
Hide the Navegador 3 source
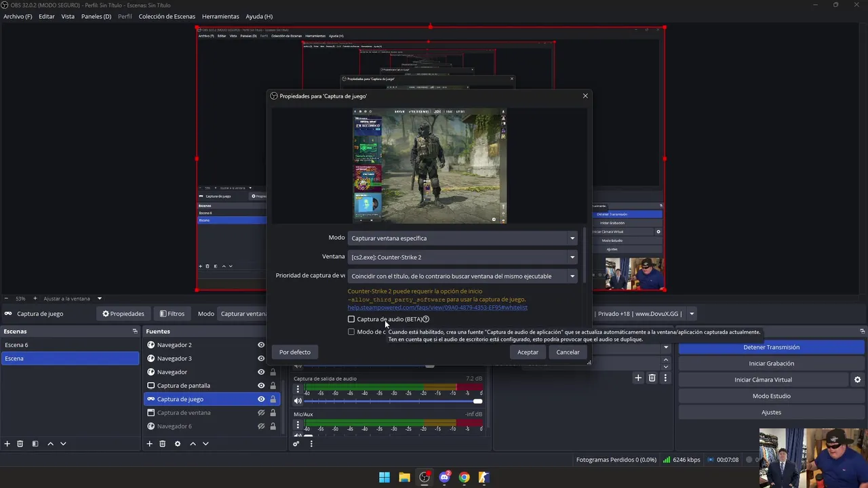[261, 359]
